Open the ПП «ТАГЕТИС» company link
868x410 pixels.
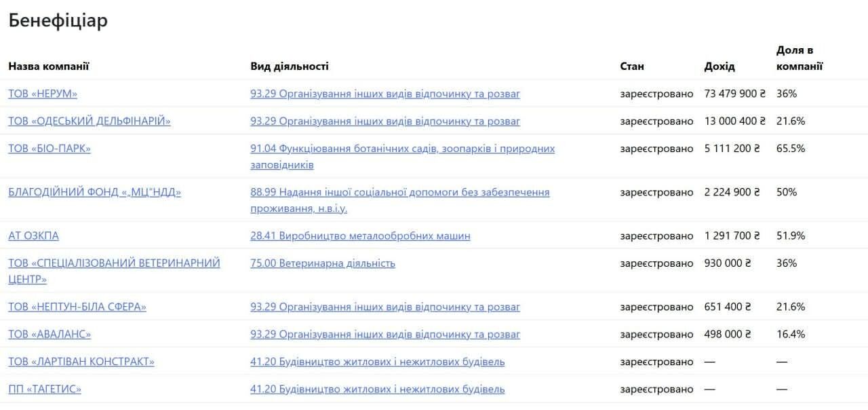tap(45, 389)
